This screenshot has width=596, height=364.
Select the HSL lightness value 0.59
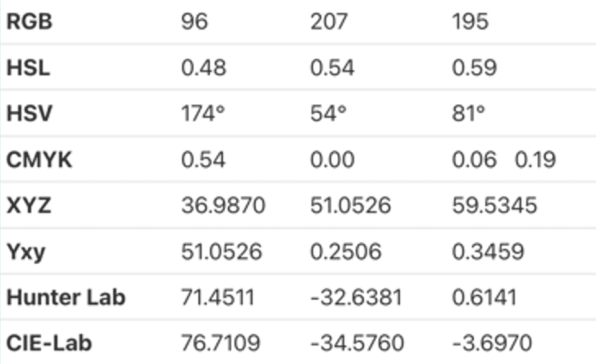coord(474,68)
